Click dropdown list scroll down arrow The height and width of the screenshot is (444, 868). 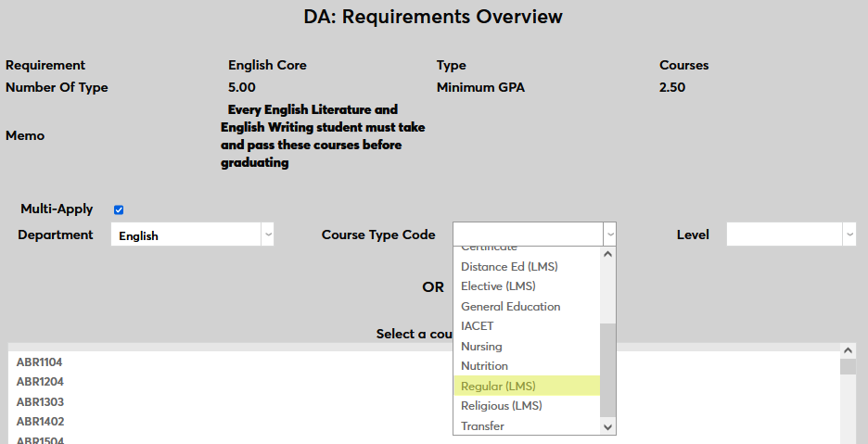click(607, 426)
